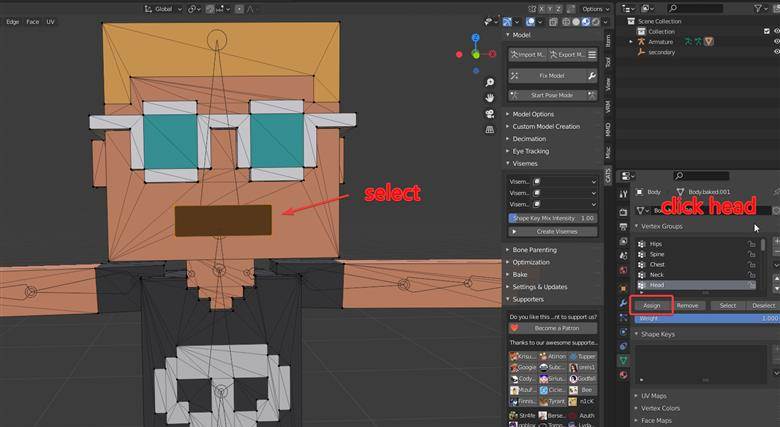Image resolution: width=780 pixels, height=427 pixels.
Task: Switch to the Item sidebar tab
Action: (x=608, y=40)
